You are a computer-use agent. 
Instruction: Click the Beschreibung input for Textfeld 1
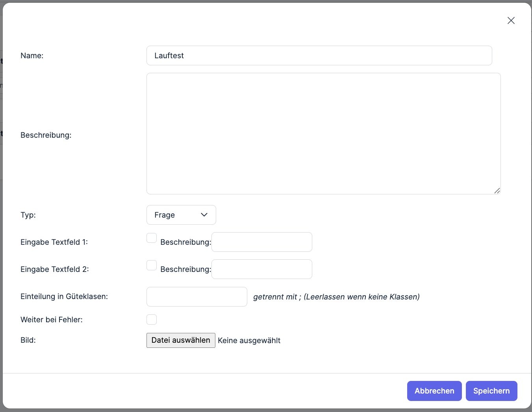[261, 242]
